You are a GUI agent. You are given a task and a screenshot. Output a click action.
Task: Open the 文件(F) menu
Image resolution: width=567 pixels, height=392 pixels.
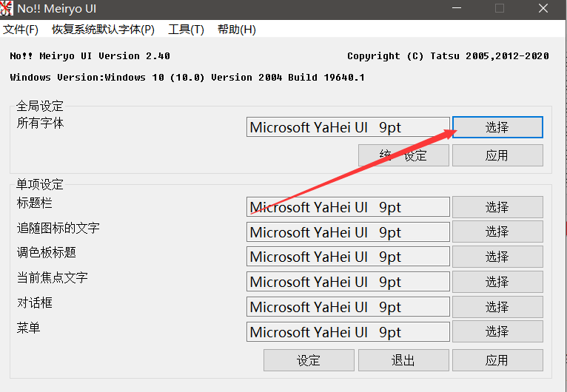[21, 30]
